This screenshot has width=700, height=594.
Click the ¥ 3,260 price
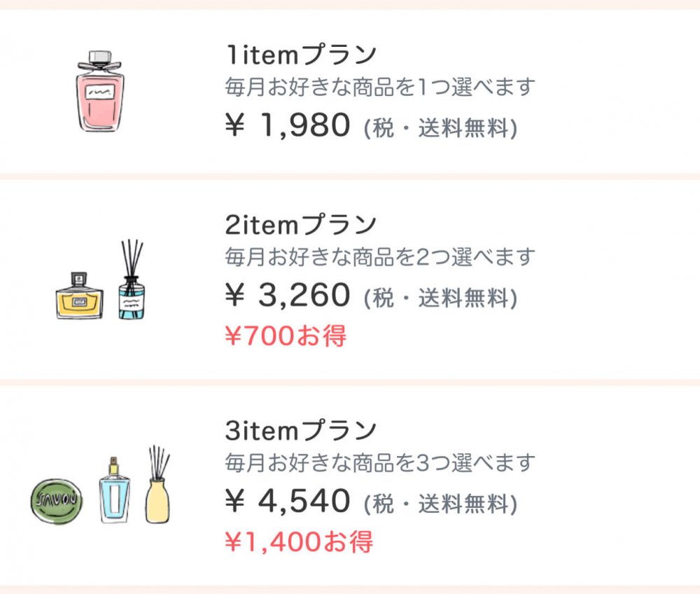288,296
